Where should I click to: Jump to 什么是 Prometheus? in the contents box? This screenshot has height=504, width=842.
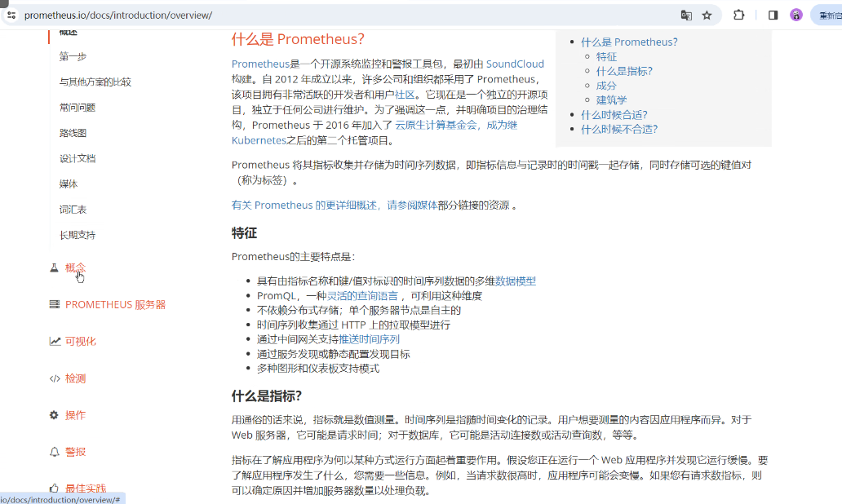[629, 42]
